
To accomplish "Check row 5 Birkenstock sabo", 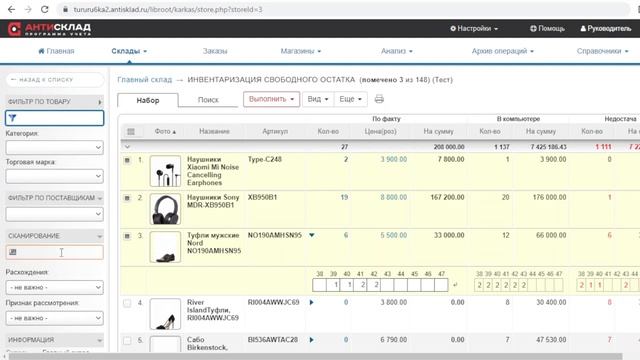I will pos(127,340).
